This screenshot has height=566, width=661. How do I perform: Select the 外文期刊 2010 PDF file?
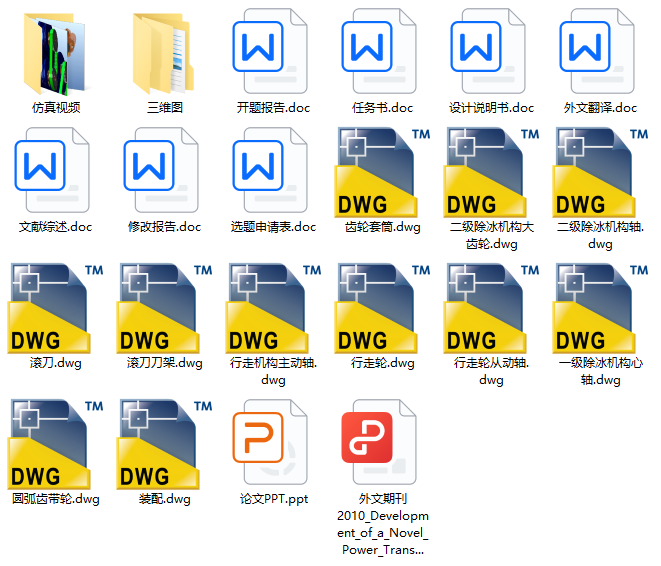(382, 440)
